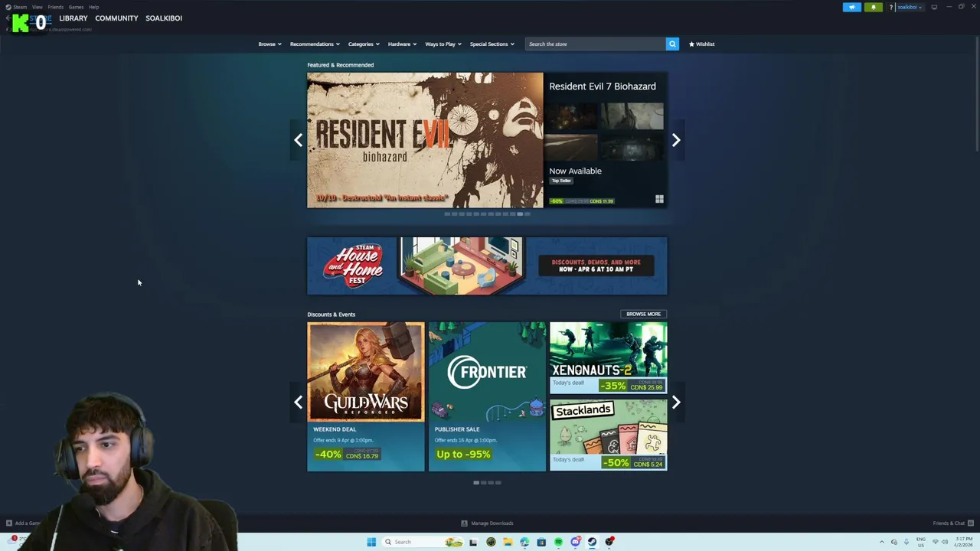Expand the Recommendations dropdown
The height and width of the screenshot is (551, 980).
(315, 44)
